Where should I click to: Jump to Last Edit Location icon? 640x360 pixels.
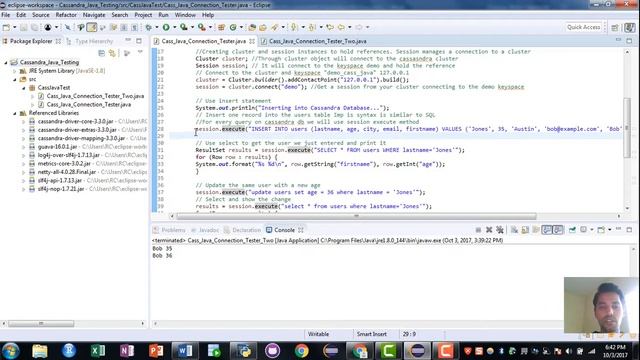[330, 27]
